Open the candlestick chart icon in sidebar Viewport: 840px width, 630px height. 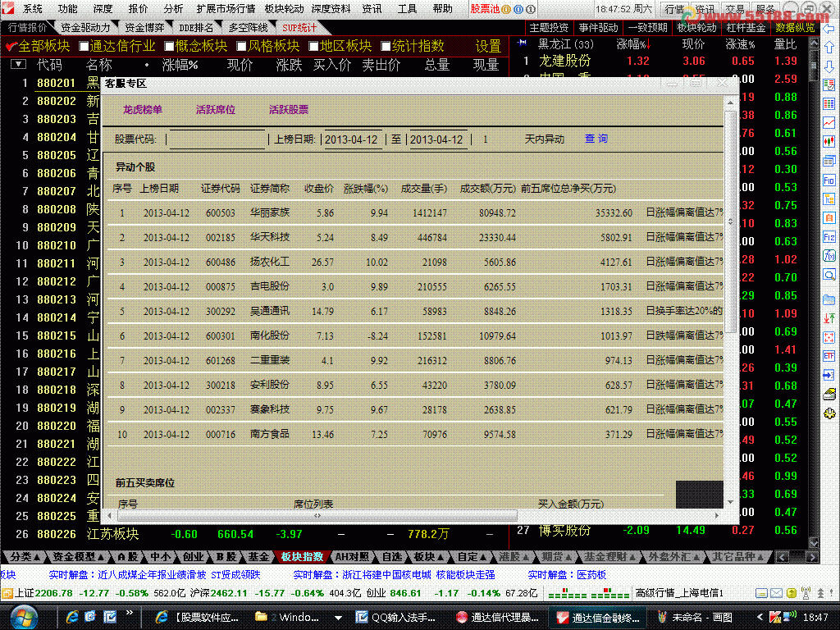(x=829, y=141)
